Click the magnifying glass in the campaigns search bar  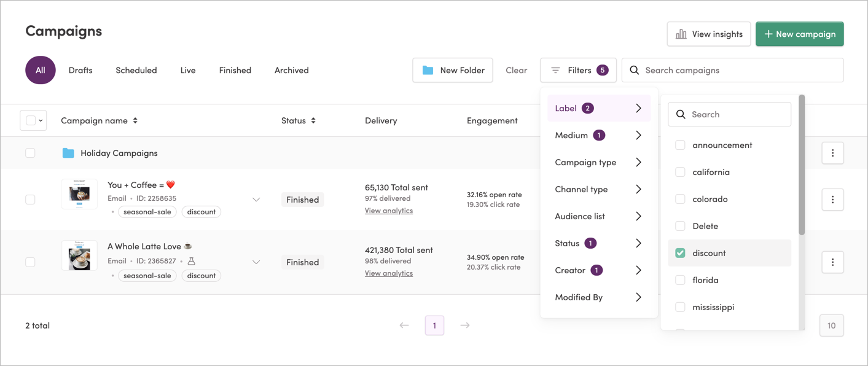[x=634, y=70]
